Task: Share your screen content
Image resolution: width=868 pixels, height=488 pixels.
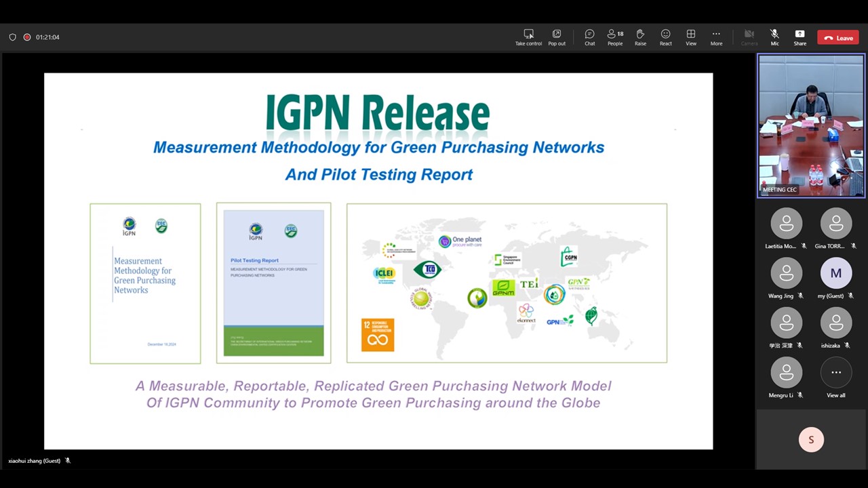Action: [800, 37]
